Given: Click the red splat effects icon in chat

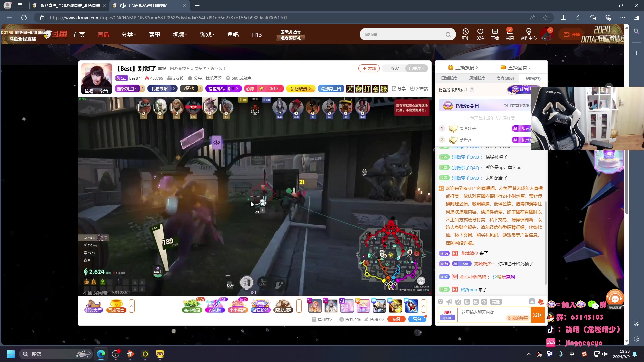Looking at the screenshot, I should point(540,302).
